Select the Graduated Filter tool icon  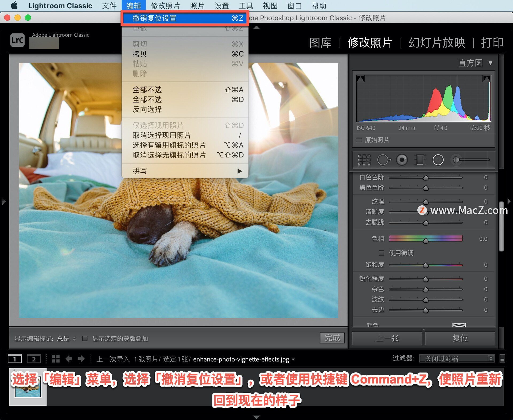[x=420, y=160]
